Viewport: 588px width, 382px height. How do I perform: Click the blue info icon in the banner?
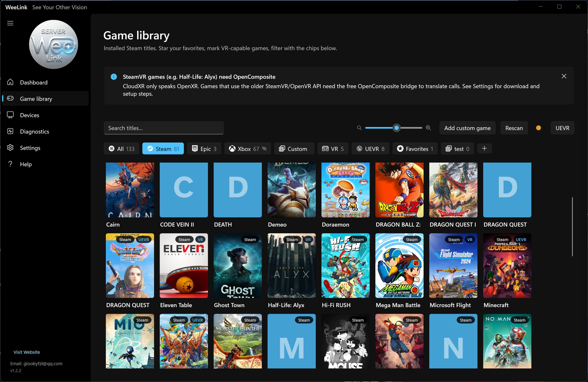point(114,77)
